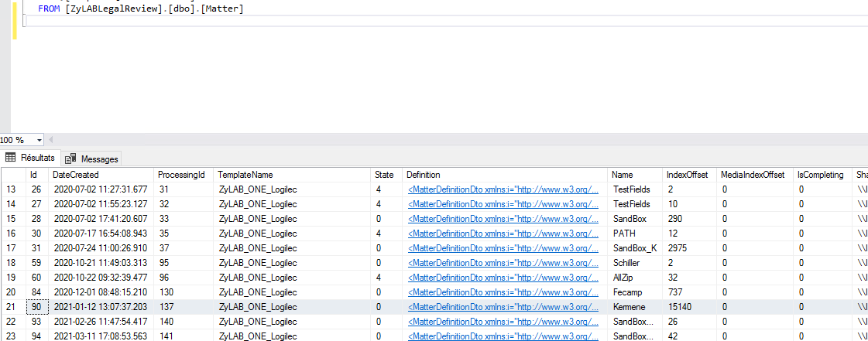Switch to the Résultats tab

pos(30,158)
